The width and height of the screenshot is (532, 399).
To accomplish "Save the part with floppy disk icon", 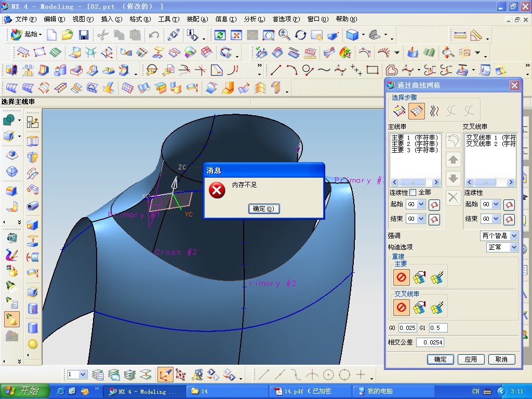I will [84, 35].
